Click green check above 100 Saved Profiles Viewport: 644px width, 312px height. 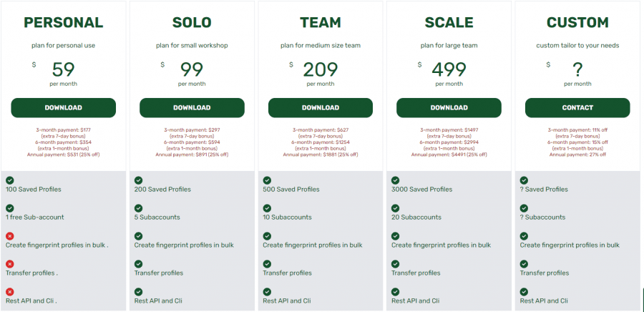point(10,180)
